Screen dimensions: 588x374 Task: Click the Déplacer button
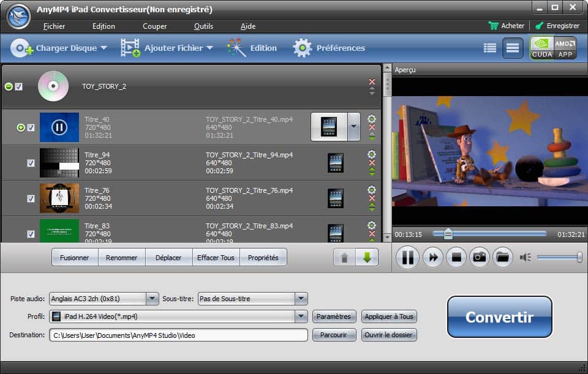168,258
